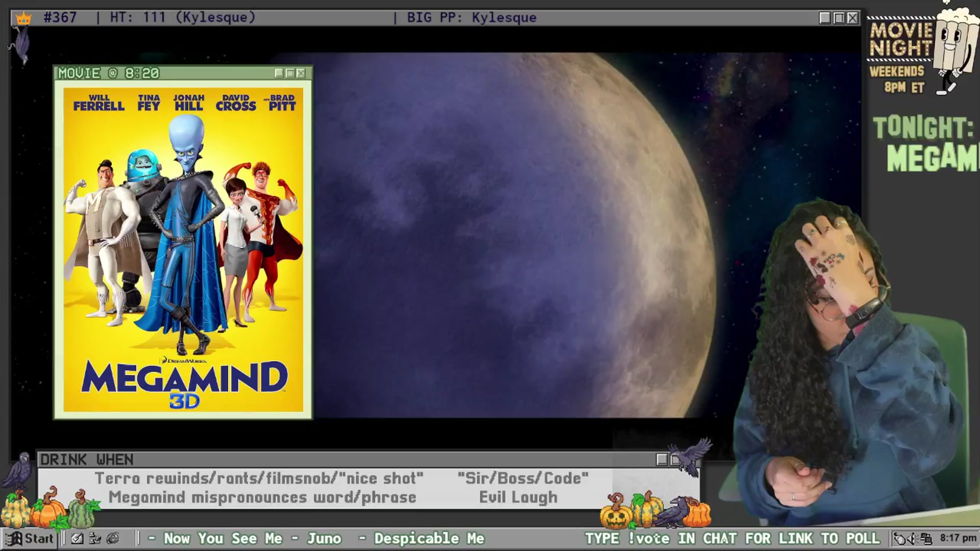Screen dimensions: 980x551
Task: Click the 'MOVIE @ 8:20' window title
Action: pyautogui.click(x=109, y=73)
